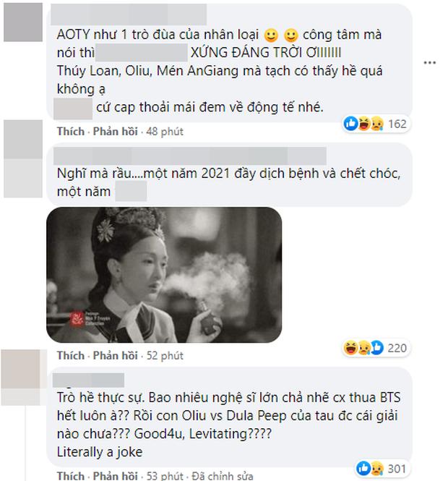The image size is (448, 481).
Task: Click Thích under the 53 phút comment
Action: point(71,476)
